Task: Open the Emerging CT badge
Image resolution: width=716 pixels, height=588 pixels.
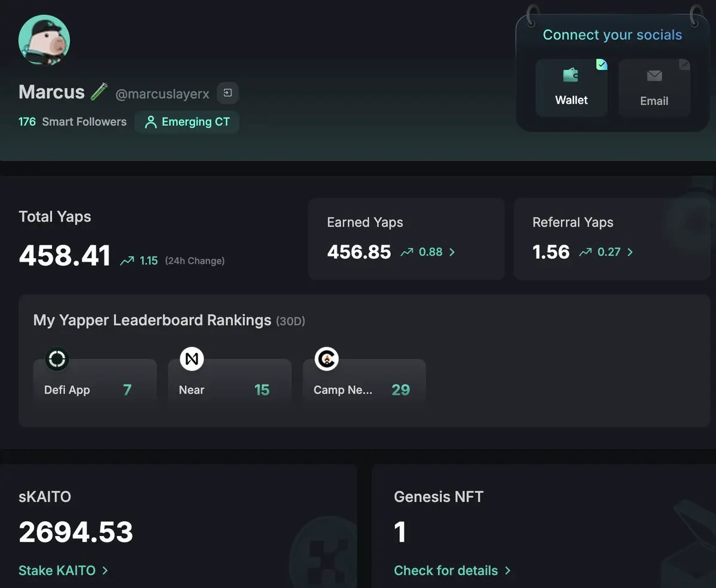Action: [x=187, y=122]
